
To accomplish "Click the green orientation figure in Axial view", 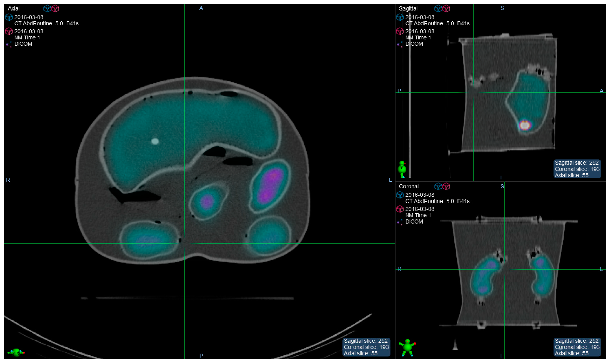I will click(16, 353).
